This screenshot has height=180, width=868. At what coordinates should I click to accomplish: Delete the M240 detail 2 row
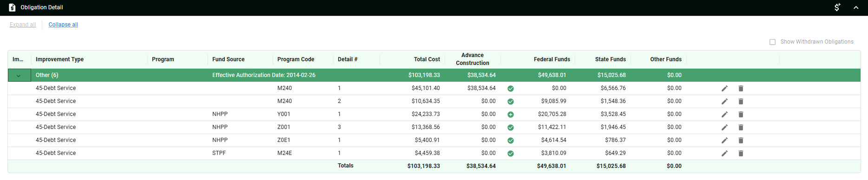point(741,101)
